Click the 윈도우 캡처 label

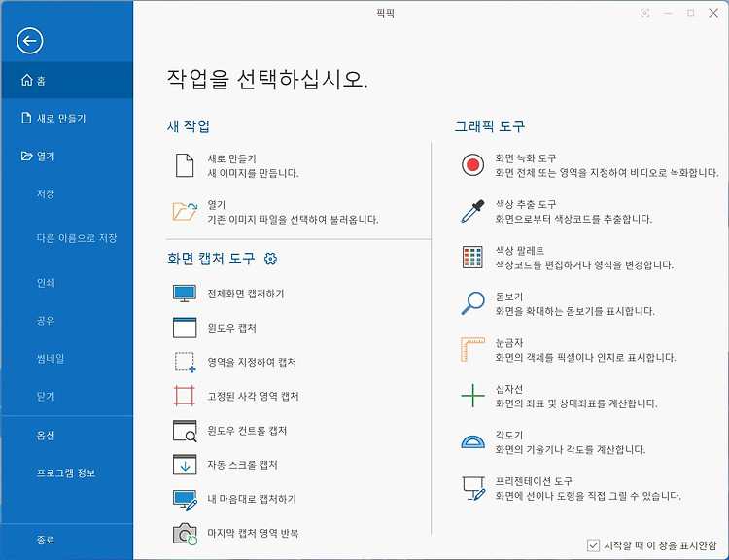[231, 328]
